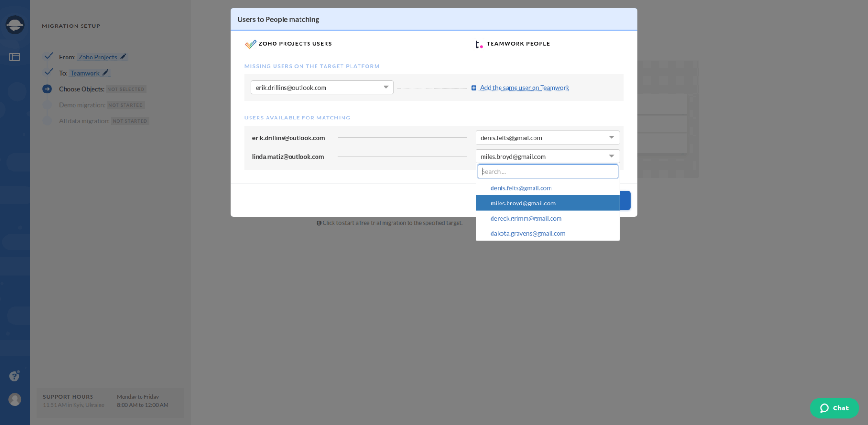Image resolution: width=868 pixels, height=425 pixels.
Task: Focus the dropdown search field
Action: [548, 171]
